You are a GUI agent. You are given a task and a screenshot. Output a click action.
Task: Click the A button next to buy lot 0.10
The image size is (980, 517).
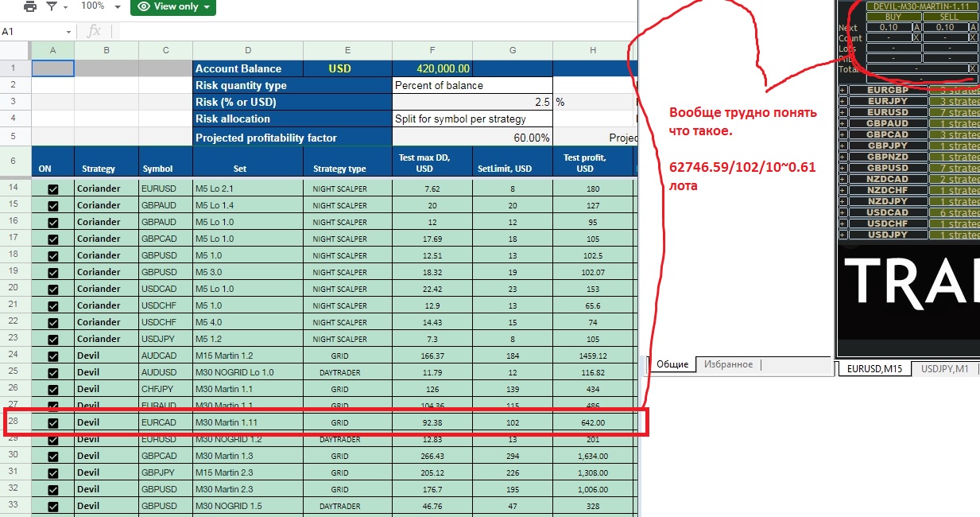[x=917, y=27]
